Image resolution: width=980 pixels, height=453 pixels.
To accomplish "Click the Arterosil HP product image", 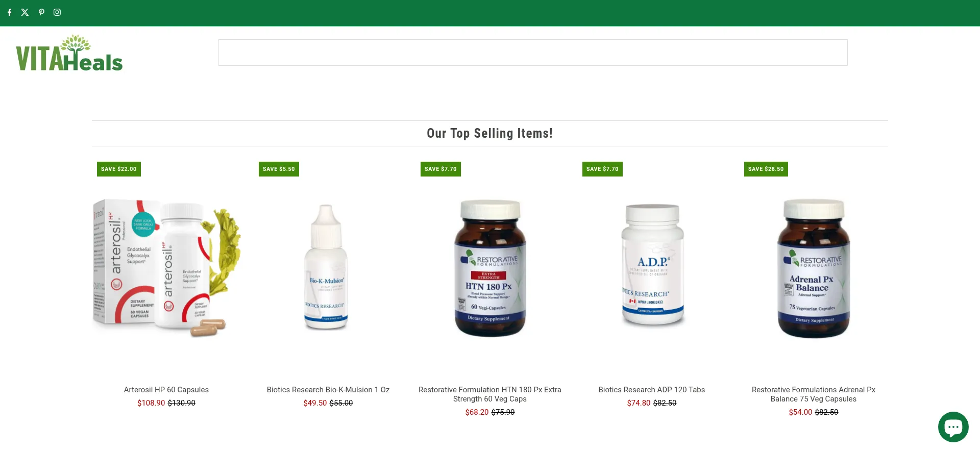I will point(166,268).
